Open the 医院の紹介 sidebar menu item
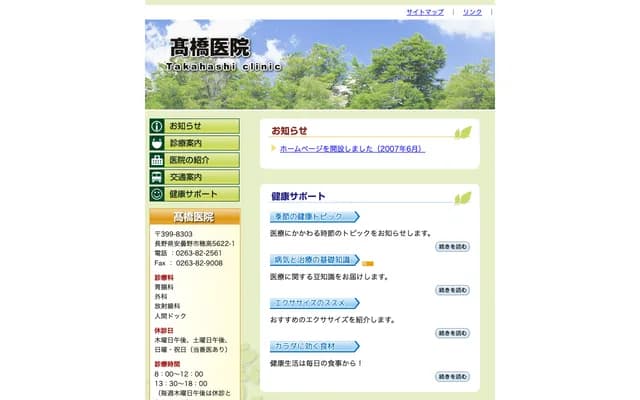 tap(195, 160)
